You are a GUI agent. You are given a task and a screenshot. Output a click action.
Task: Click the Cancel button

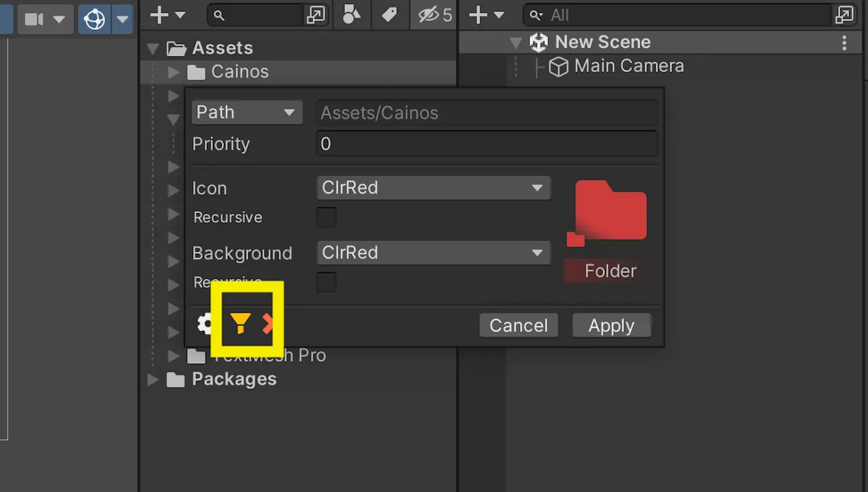click(x=519, y=326)
